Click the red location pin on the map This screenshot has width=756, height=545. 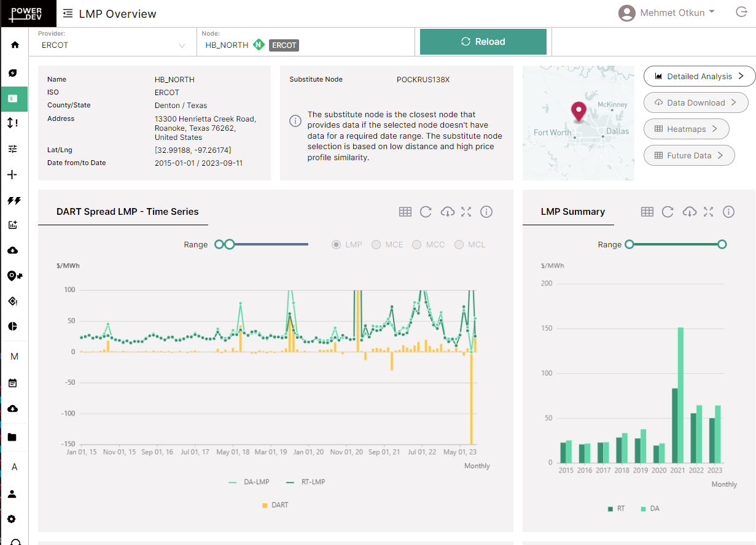[x=579, y=111]
